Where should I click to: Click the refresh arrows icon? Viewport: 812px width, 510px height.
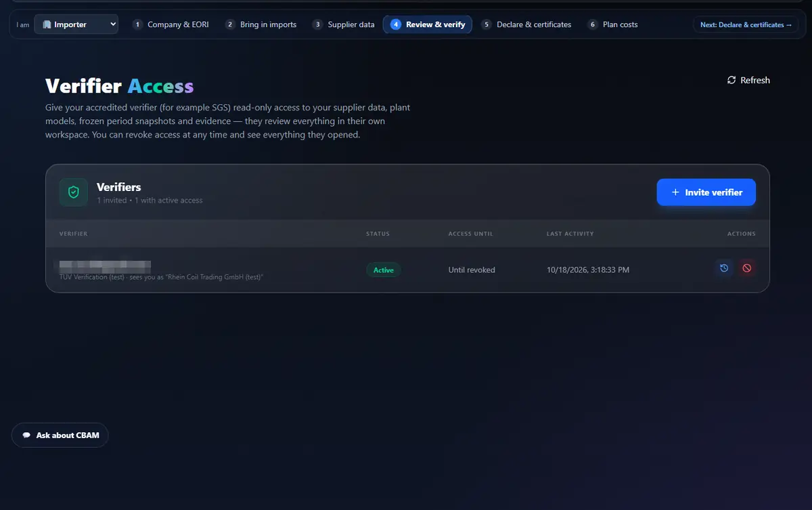click(731, 80)
